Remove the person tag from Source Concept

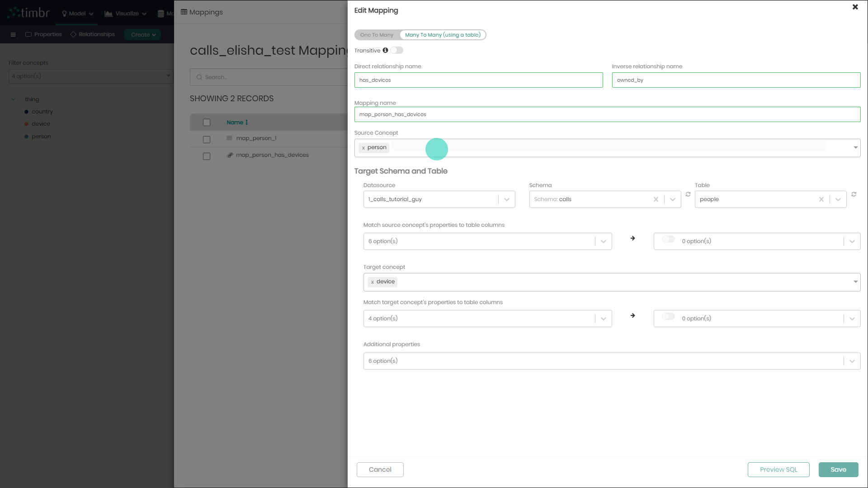pos(363,148)
